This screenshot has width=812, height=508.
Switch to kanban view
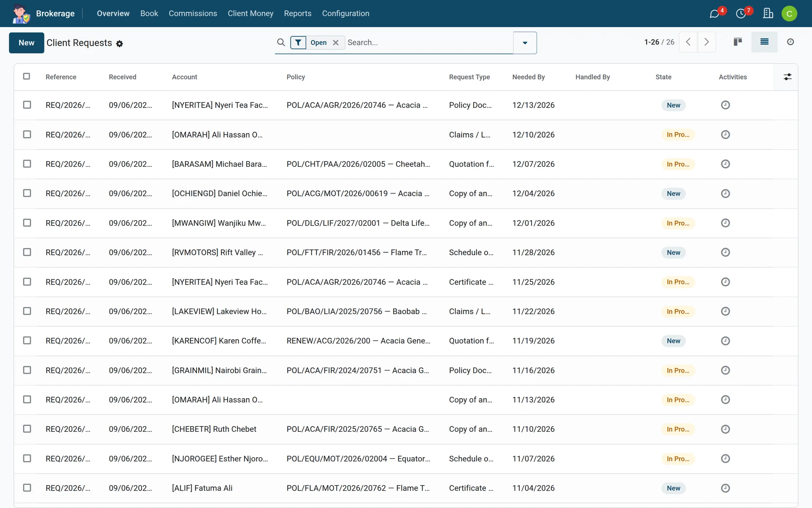(x=738, y=42)
